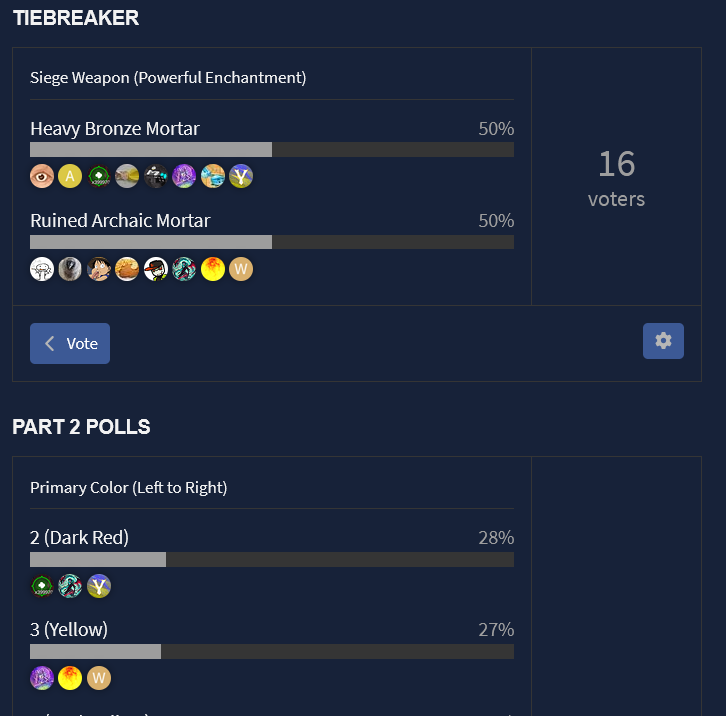Select the Heavy Bronze Mortar option
Screen dimensions: 726x716
pos(115,129)
